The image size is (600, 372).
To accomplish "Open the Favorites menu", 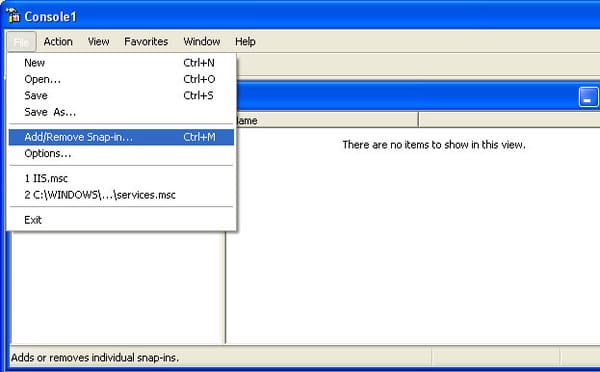I will click(146, 42).
